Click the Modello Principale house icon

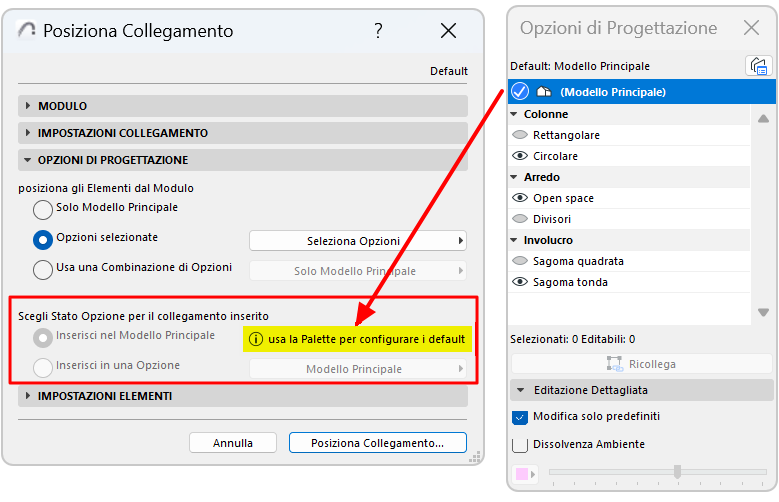click(x=545, y=92)
